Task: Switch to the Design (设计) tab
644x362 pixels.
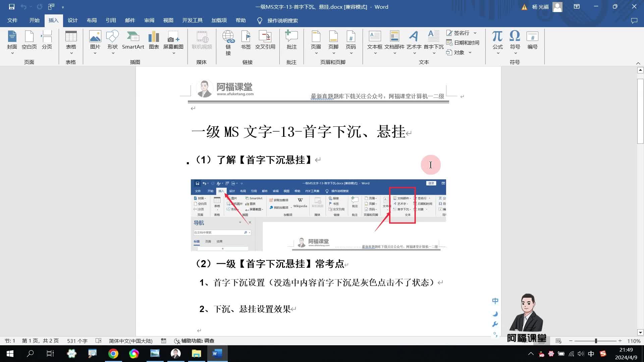Action: (x=72, y=20)
